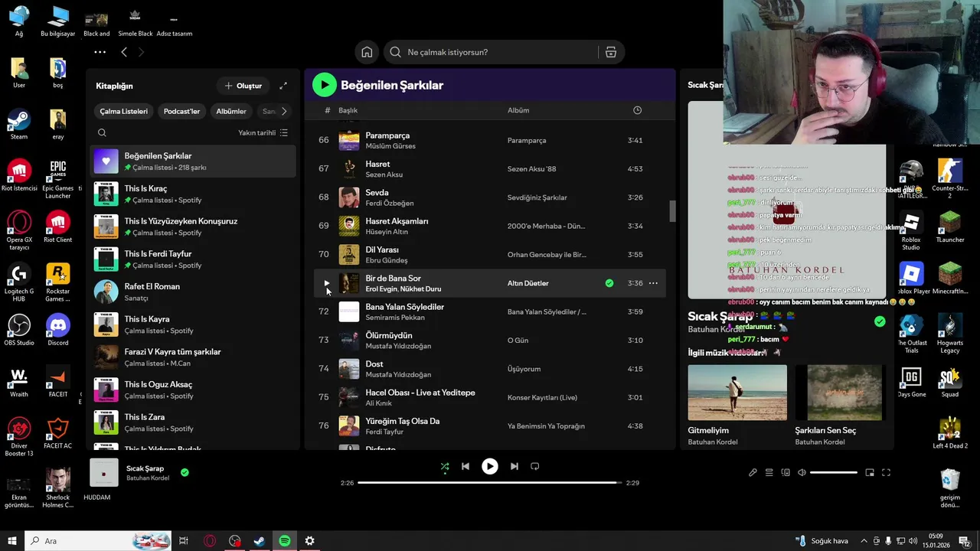Play Bir de Bana Sor row
980x551 pixels.
click(326, 283)
